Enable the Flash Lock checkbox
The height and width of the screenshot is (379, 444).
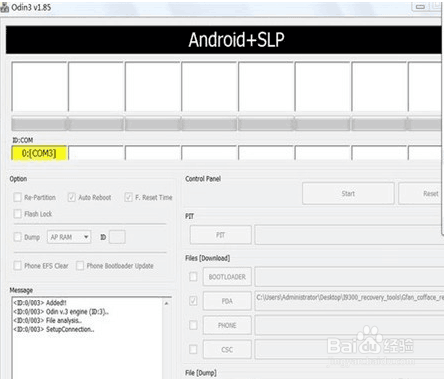click(17, 214)
